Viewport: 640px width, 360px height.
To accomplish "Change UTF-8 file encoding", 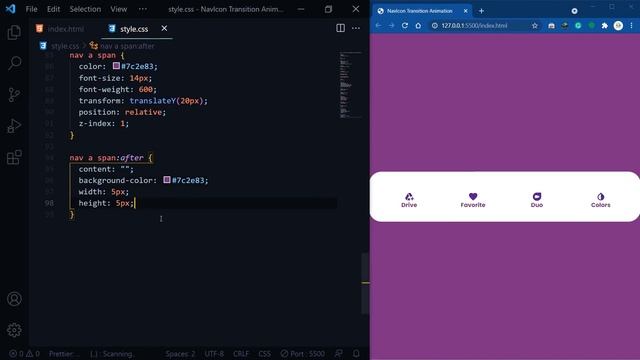I will (214, 354).
